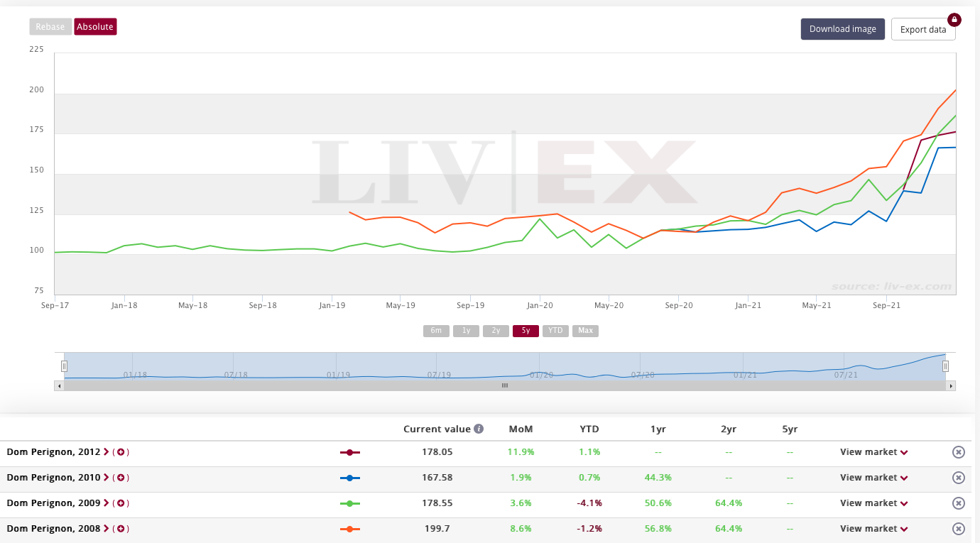The width and height of the screenshot is (980, 543).
Task: Click the dark red legend marker for 2012
Action: [350, 452]
